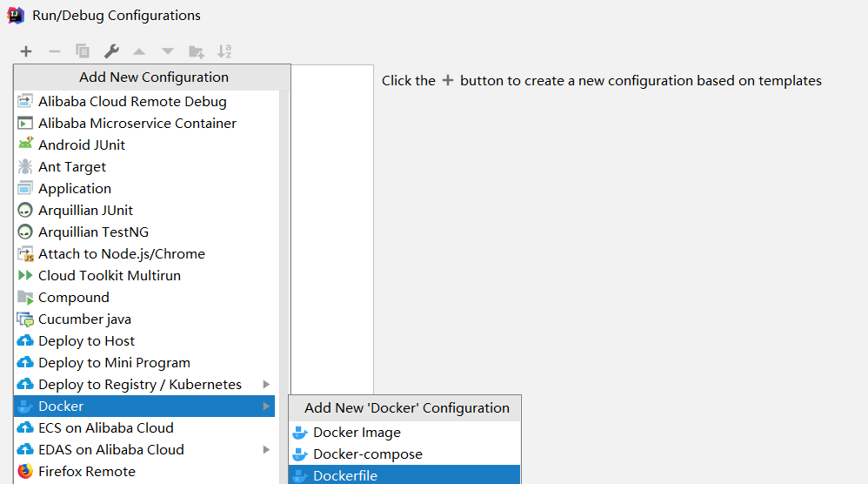868x484 pixels.
Task: Click the Sort Configurations alphabetically icon
Action: 224,51
